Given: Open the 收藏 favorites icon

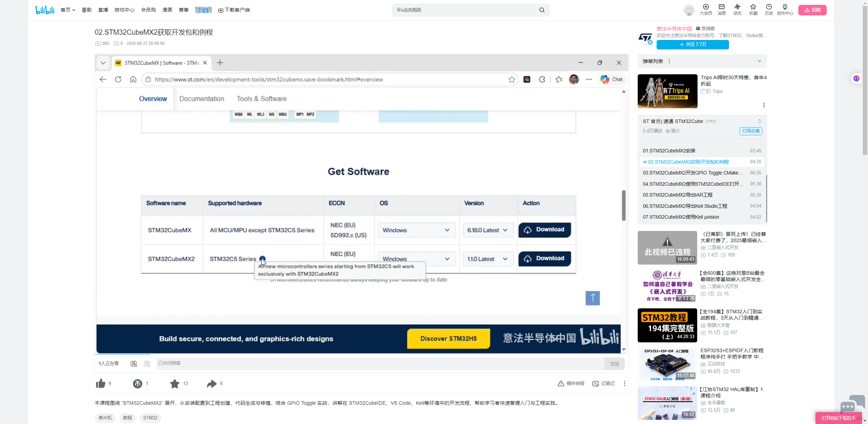Looking at the screenshot, I should pos(753,9).
